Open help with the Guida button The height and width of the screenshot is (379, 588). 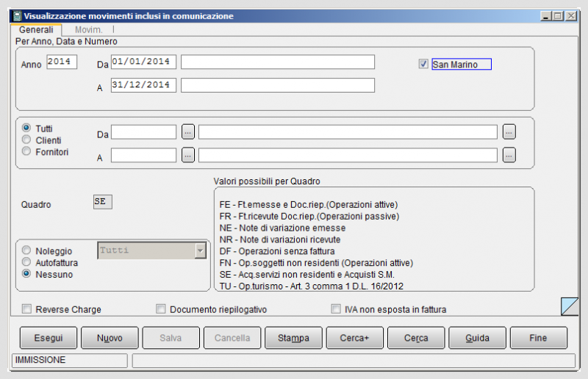pos(477,338)
